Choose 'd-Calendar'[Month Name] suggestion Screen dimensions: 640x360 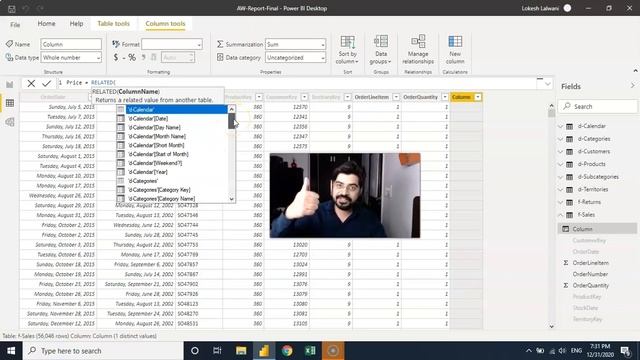pyautogui.click(x=172, y=136)
